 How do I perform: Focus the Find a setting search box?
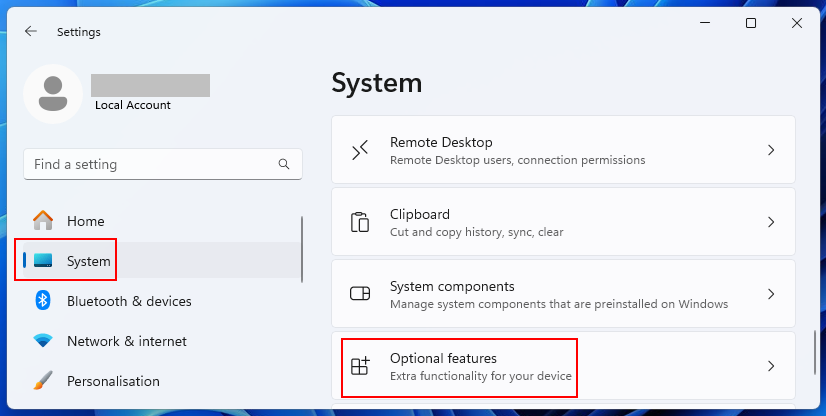[150, 164]
